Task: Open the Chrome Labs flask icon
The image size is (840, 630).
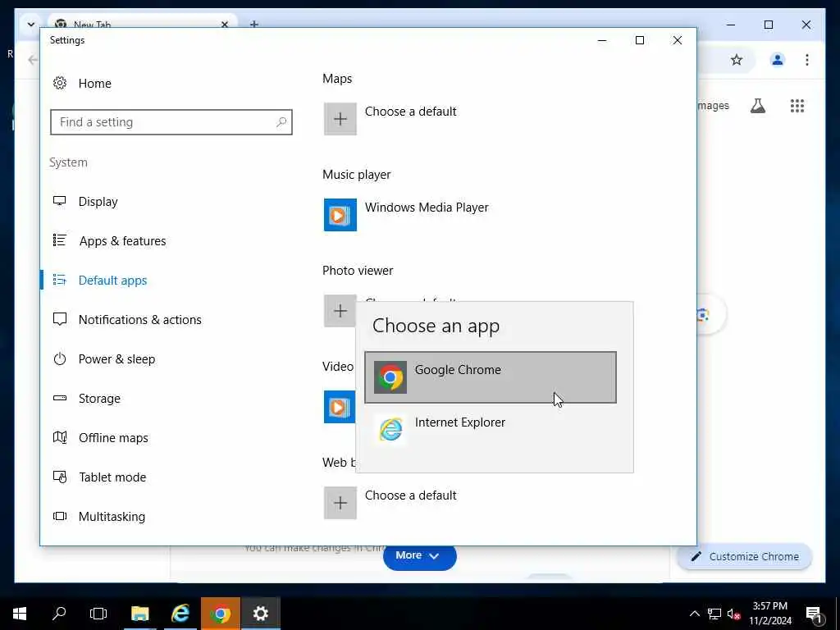Action: [757, 106]
